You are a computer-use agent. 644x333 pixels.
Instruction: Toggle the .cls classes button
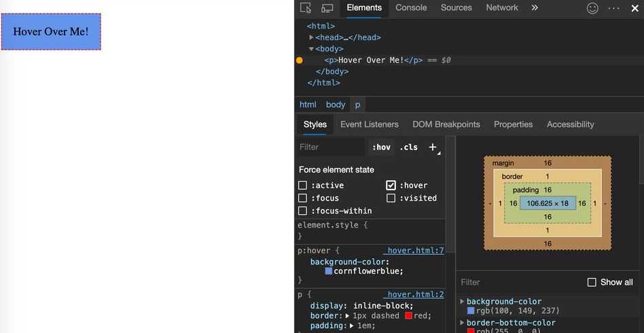408,147
